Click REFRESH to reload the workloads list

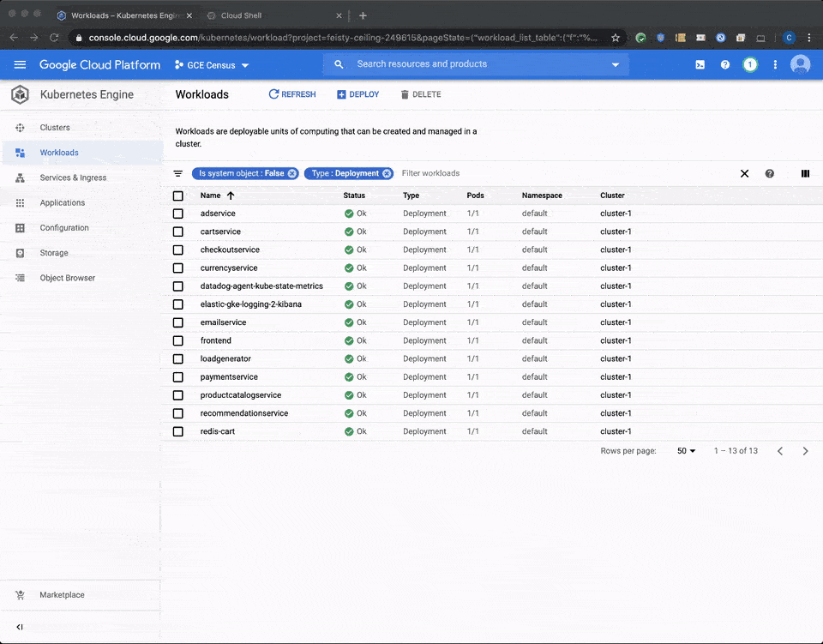[291, 94]
